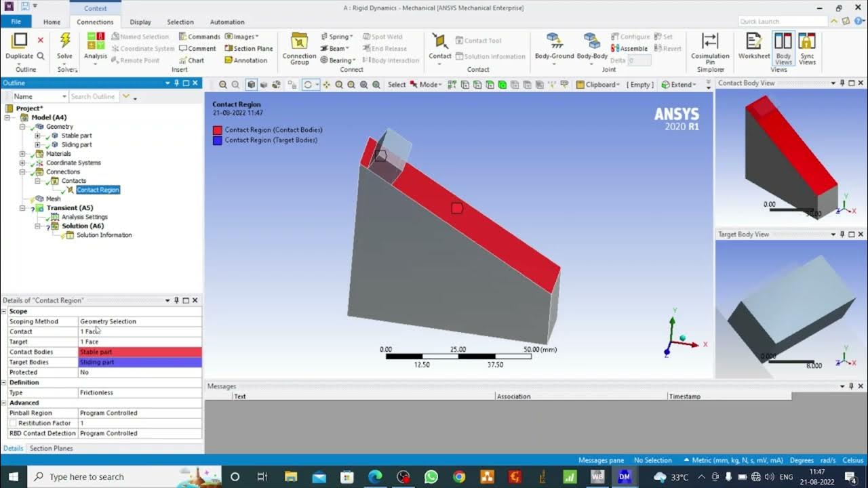Viewport: 868px width, 488px height.
Task: Toggle the Sync Views button
Action: pos(807,48)
